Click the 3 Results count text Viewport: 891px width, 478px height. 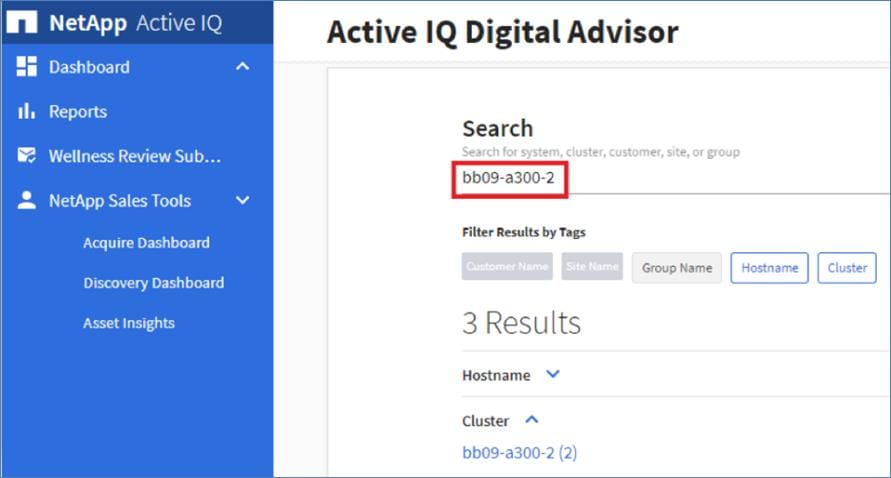(x=521, y=323)
